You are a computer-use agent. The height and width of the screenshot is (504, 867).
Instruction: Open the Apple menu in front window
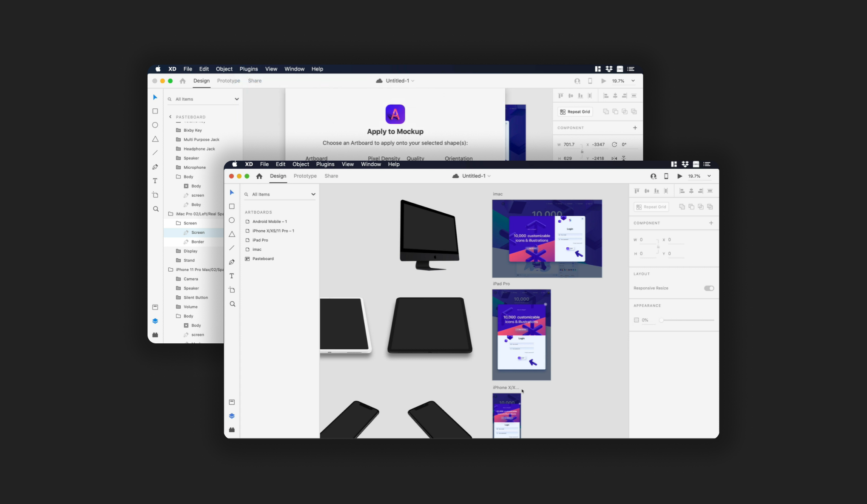click(235, 164)
